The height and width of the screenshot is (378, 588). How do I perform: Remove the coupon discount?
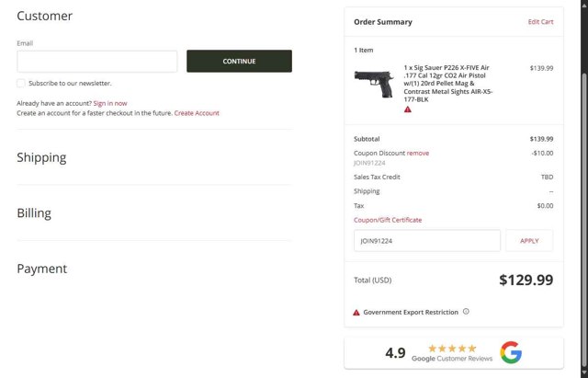pos(418,153)
